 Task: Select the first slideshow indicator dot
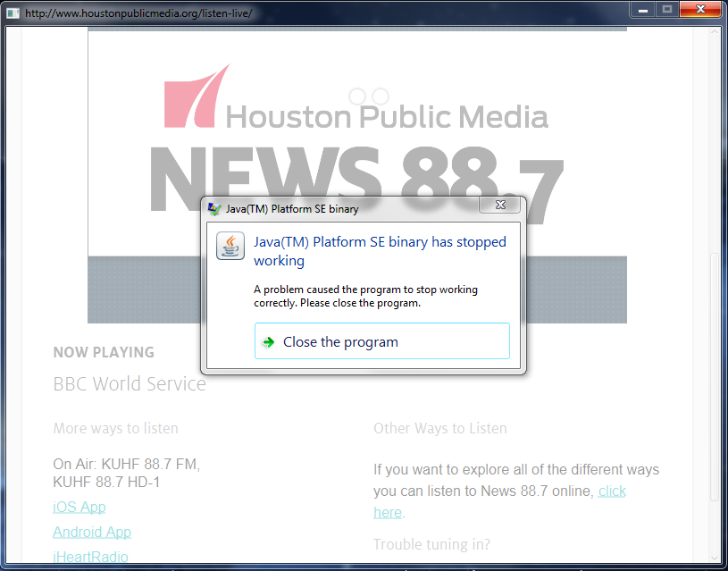click(357, 96)
